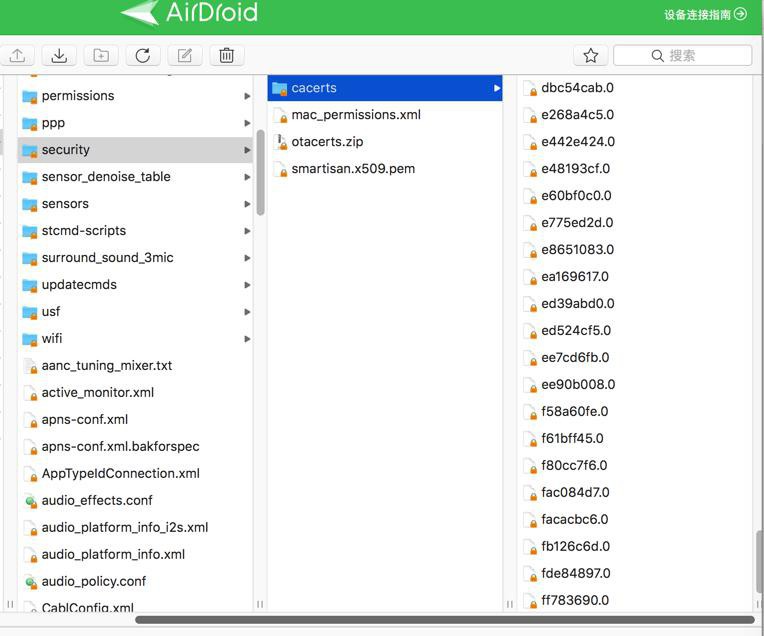This screenshot has height=636, width=764.
Task: Click the sensors folder icon
Action: pyautogui.click(x=30, y=205)
